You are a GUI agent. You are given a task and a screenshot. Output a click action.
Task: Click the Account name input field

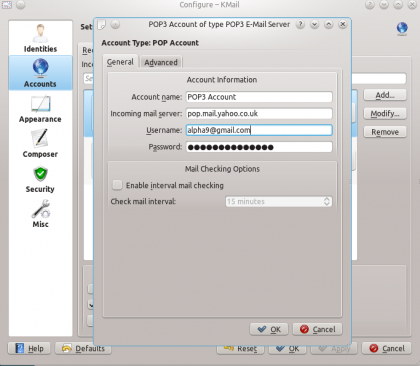[259, 97]
